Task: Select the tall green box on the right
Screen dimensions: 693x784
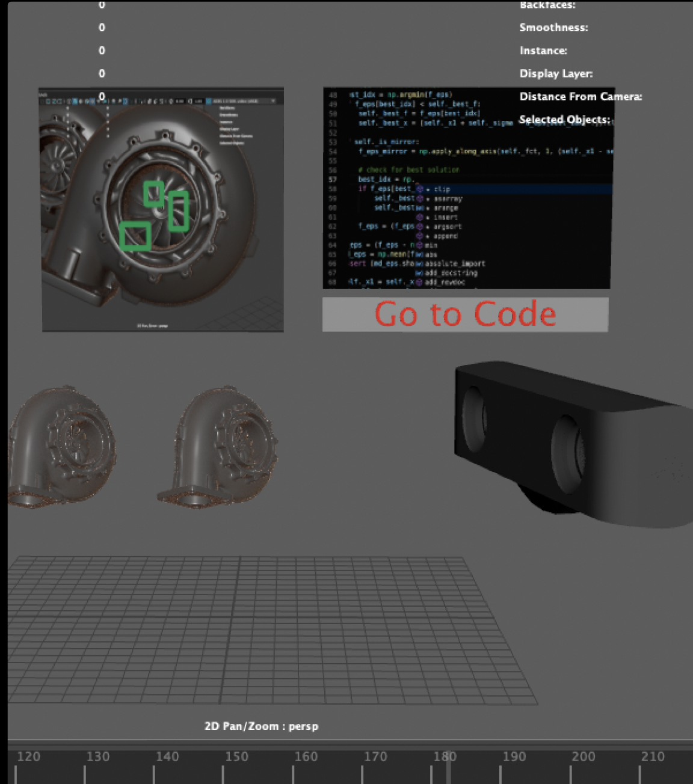Action: pos(178,211)
